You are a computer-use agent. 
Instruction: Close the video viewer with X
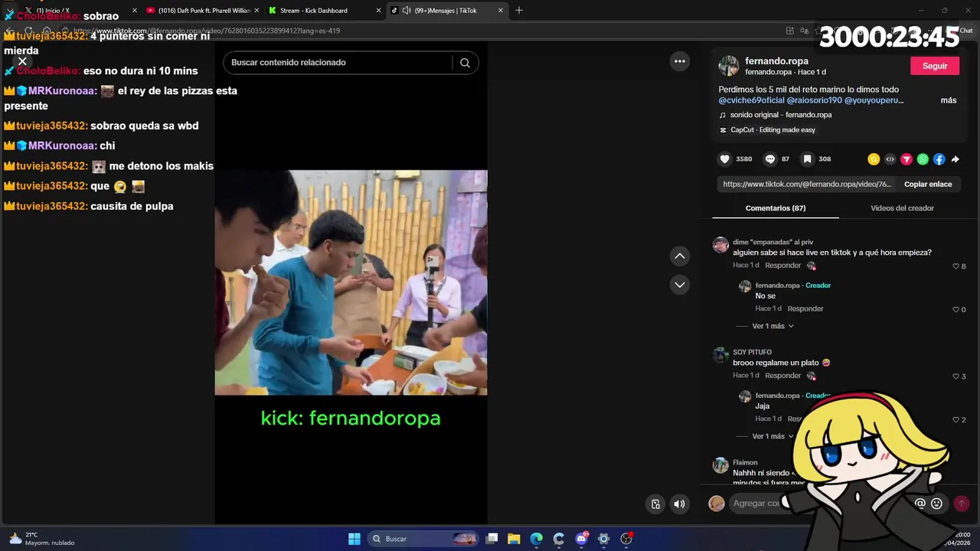tap(22, 61)
